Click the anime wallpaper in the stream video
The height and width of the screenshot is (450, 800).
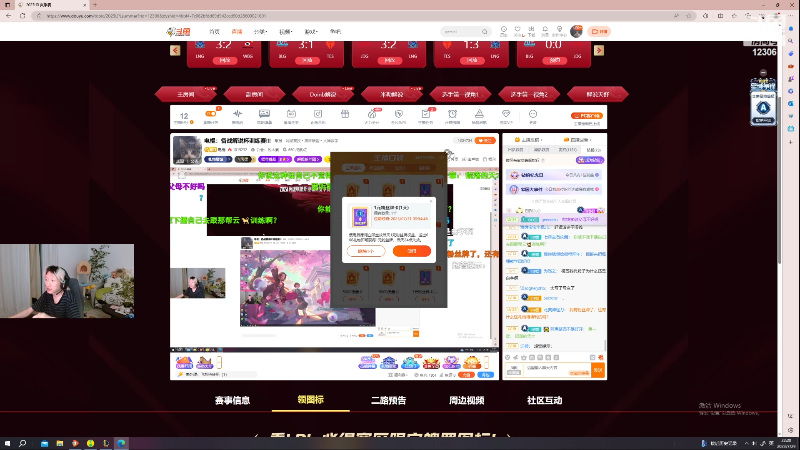(x=308, y=288)
